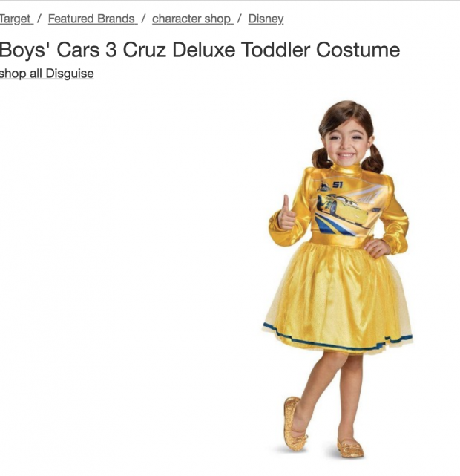Select the word Boys' in the title
The height and width of the screenshot is (476, 460).
click(x=25, y=50)
